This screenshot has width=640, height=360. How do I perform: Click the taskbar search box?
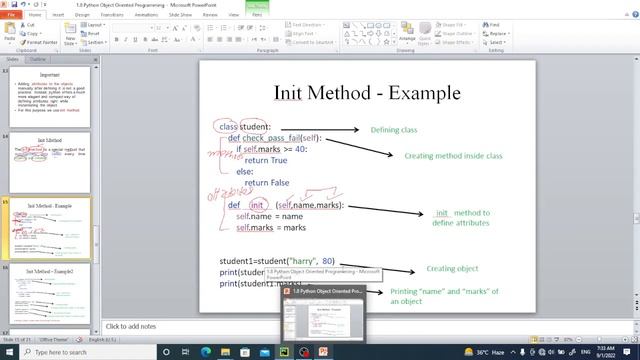tap(88, 352)
